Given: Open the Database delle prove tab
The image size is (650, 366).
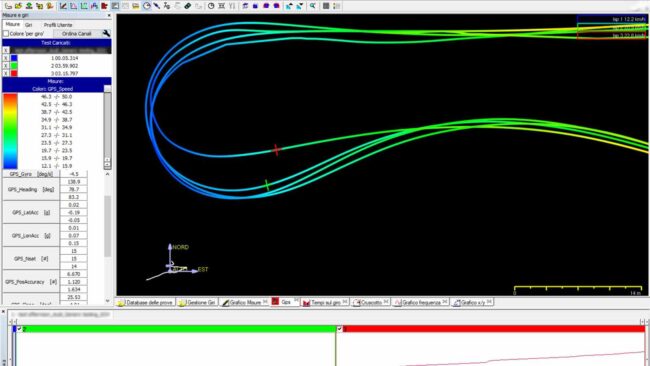Looking at the screenshot, I should [146, 303].
